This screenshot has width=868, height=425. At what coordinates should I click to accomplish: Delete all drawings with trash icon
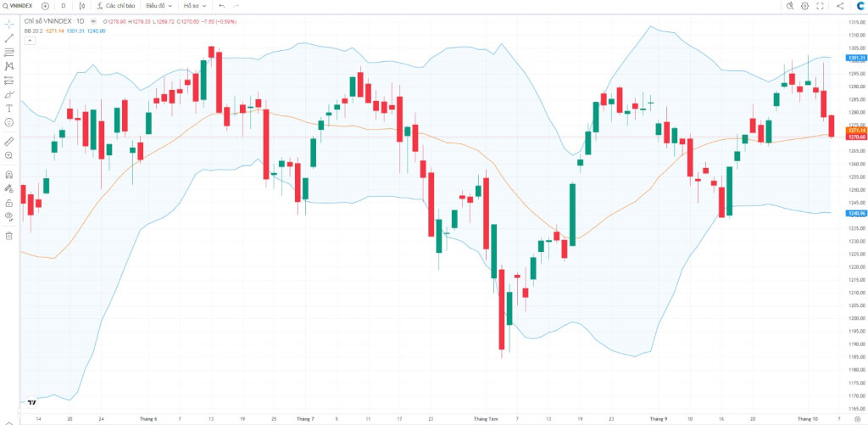point(8,236)
